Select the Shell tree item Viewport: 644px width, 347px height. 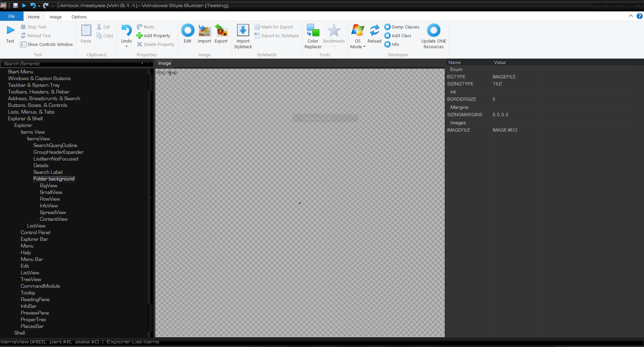coord(19,333)
